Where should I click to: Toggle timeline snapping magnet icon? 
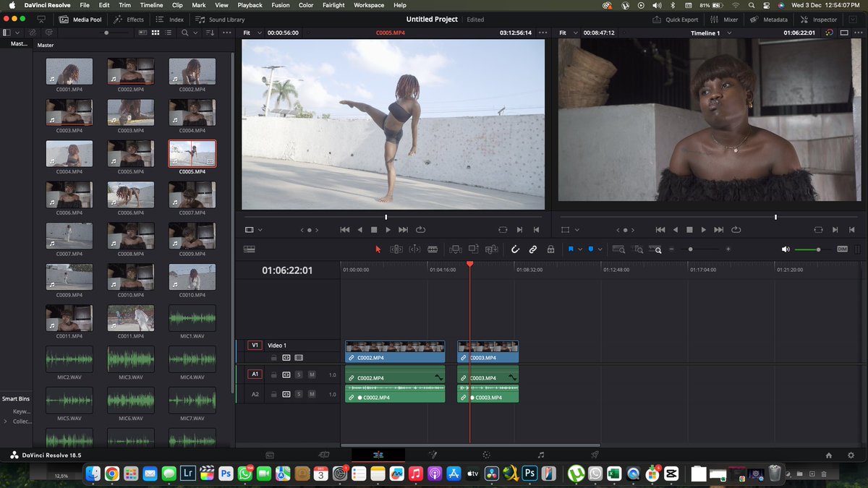tap(515, 249)
